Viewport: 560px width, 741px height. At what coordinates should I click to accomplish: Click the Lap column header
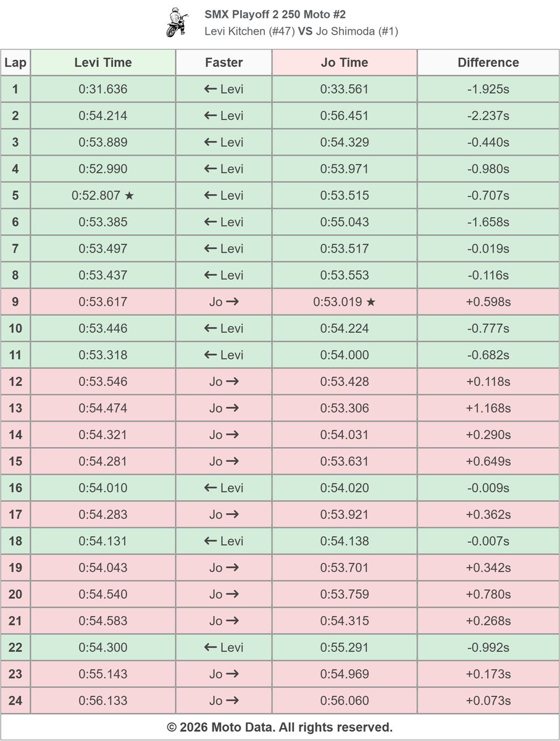pos(15,62)
